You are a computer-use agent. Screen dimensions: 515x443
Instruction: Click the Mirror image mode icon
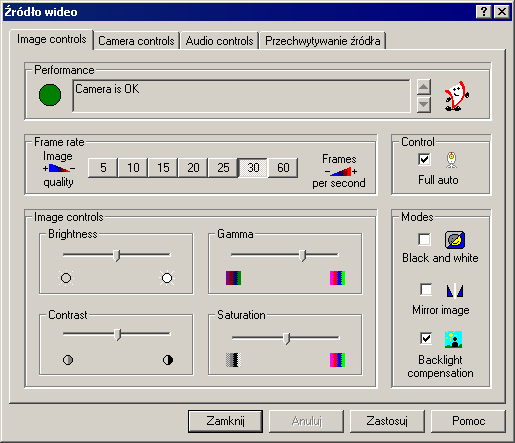click(x=455, y=290)
